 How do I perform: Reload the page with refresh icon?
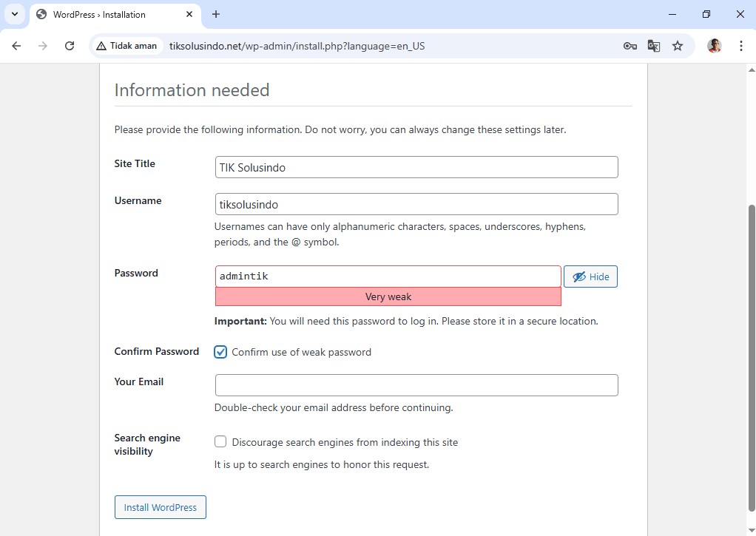[x=70, y=46]
